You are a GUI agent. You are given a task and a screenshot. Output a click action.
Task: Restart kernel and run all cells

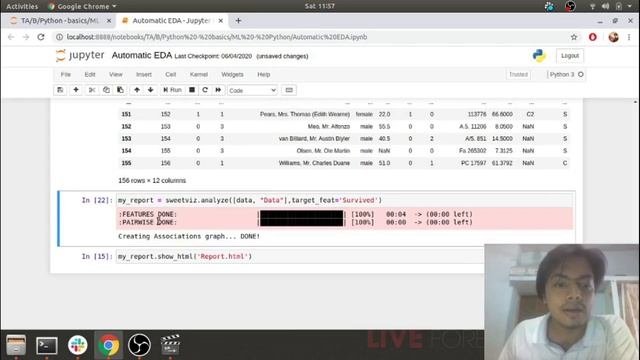(x=218, y=90)
